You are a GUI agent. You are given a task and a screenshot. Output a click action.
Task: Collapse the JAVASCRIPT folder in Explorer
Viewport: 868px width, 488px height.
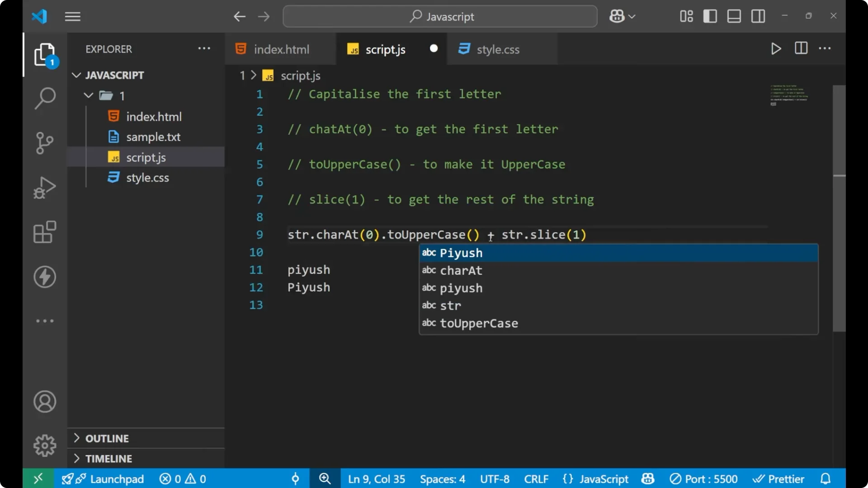(75, 75)
